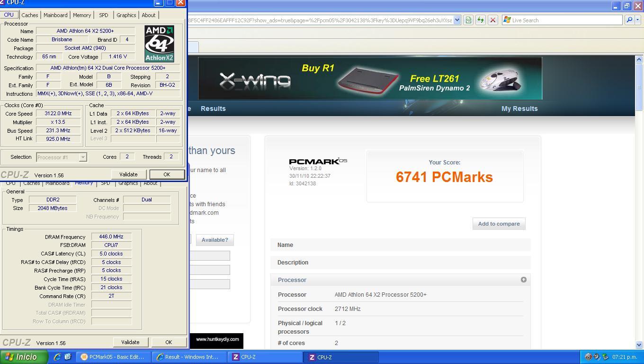This screenshot has width=644, height=364.
Task: Open the Graphics tab in top CPU-Z window
Action: [x=126, y=15]
